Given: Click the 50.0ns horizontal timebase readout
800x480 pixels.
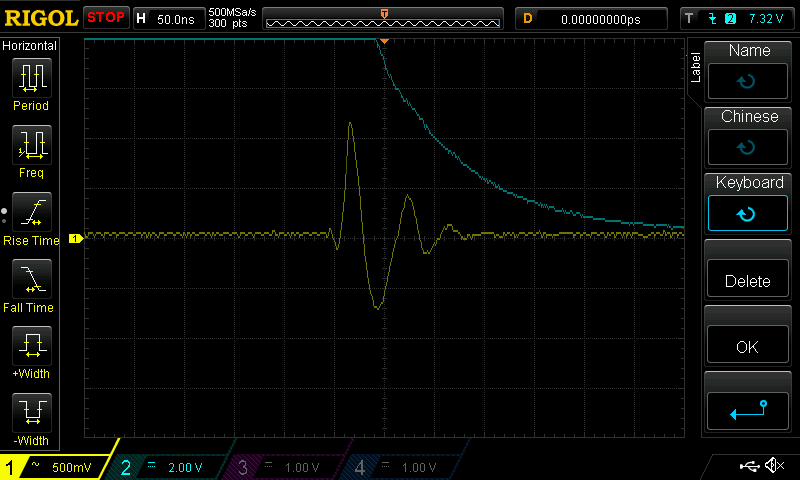Looking at the screenshot, I should tap(176, 19).
